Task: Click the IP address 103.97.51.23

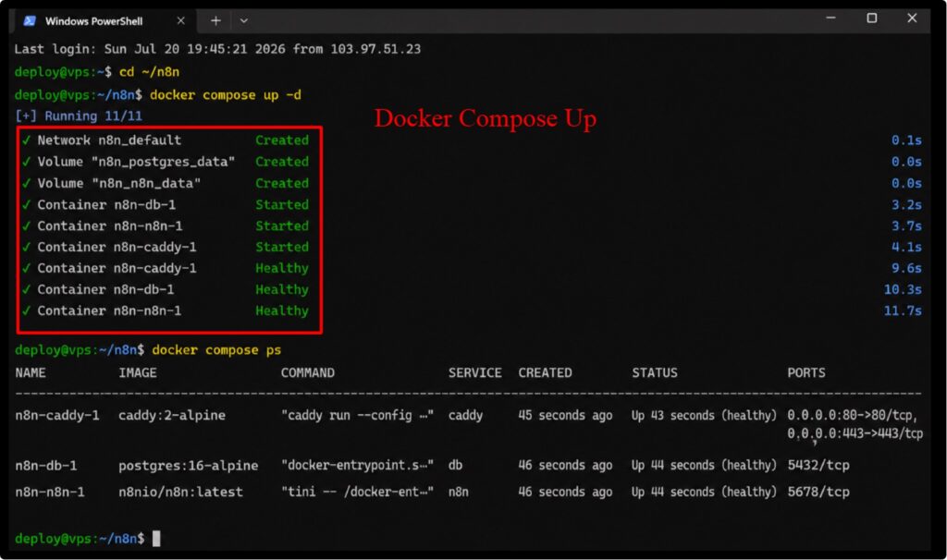Action: (375, 49)
